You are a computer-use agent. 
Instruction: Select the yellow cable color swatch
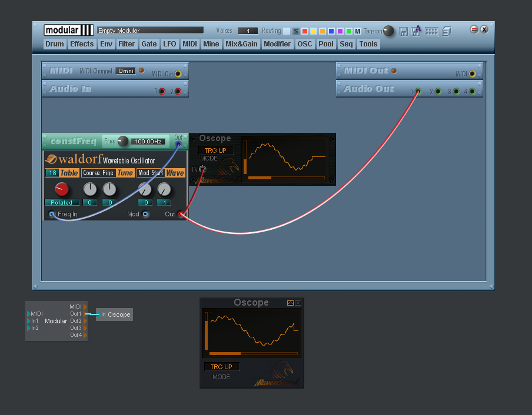(314, 31)
